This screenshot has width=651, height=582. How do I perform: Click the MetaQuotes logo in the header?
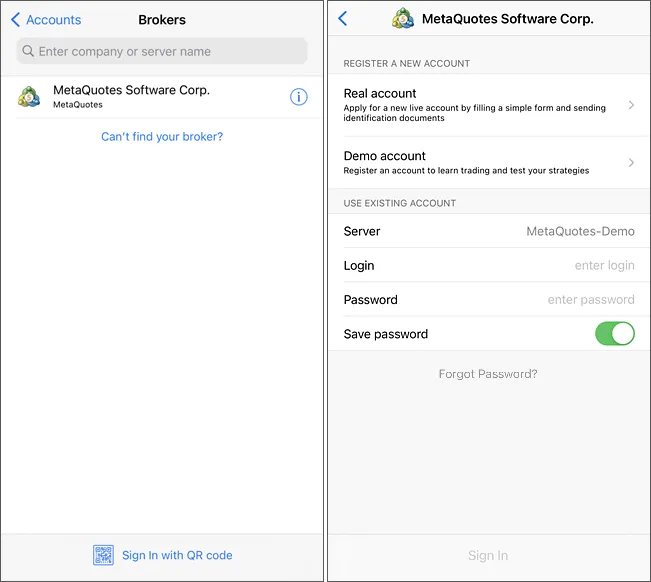pos(403,19)
